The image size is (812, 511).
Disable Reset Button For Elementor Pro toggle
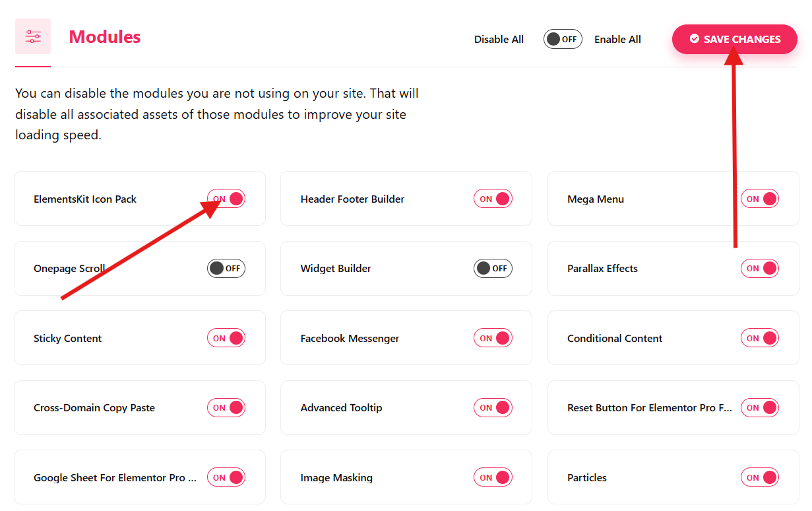tap(760, 407)
